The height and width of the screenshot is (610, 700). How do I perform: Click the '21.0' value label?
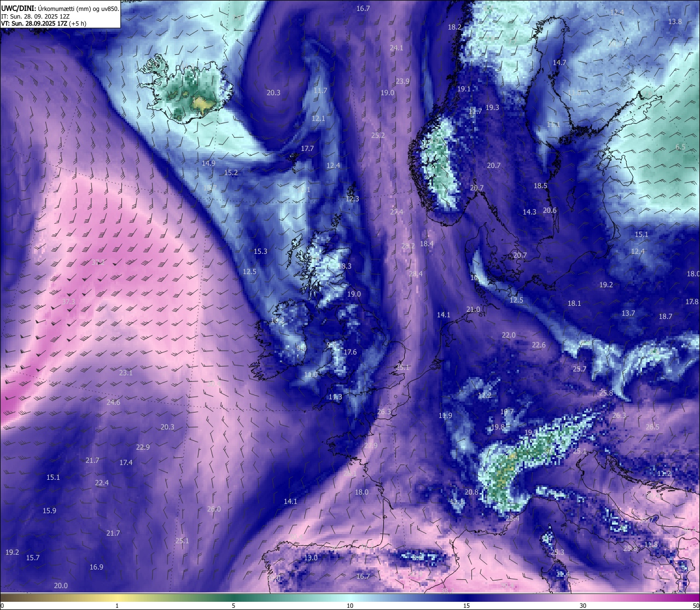473,309
